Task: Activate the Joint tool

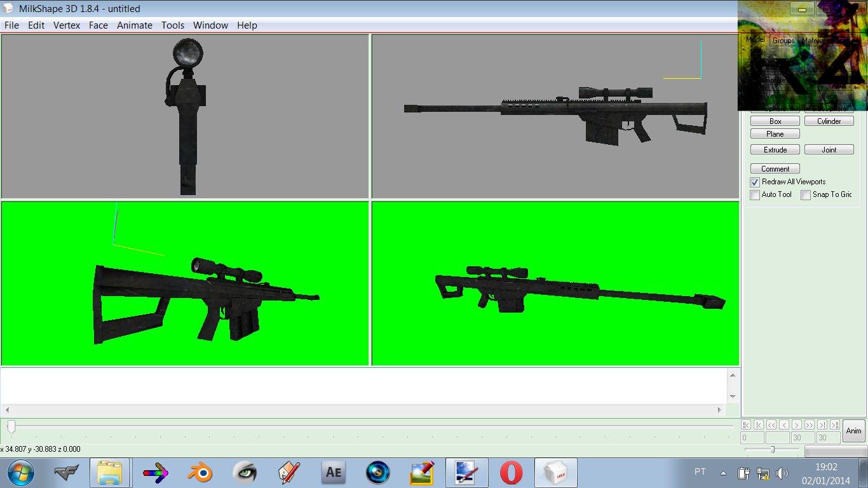Action: click(x=829, y=150)
